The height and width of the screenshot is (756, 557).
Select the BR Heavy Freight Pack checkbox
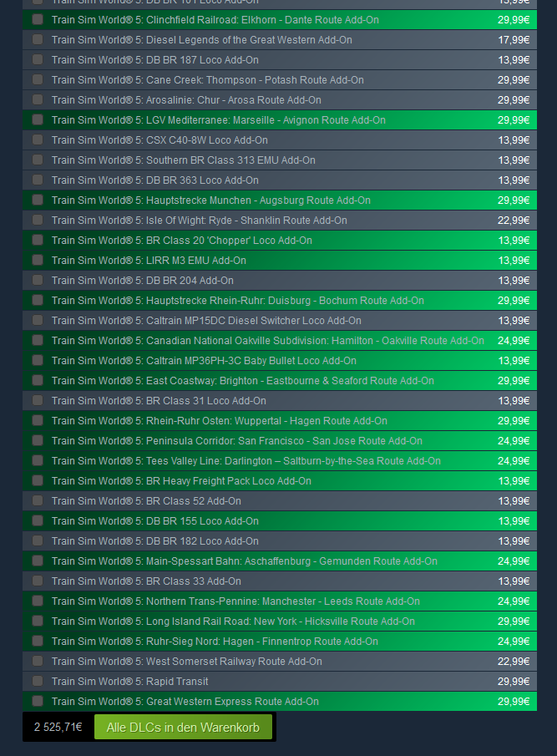(x=38, y=480)
